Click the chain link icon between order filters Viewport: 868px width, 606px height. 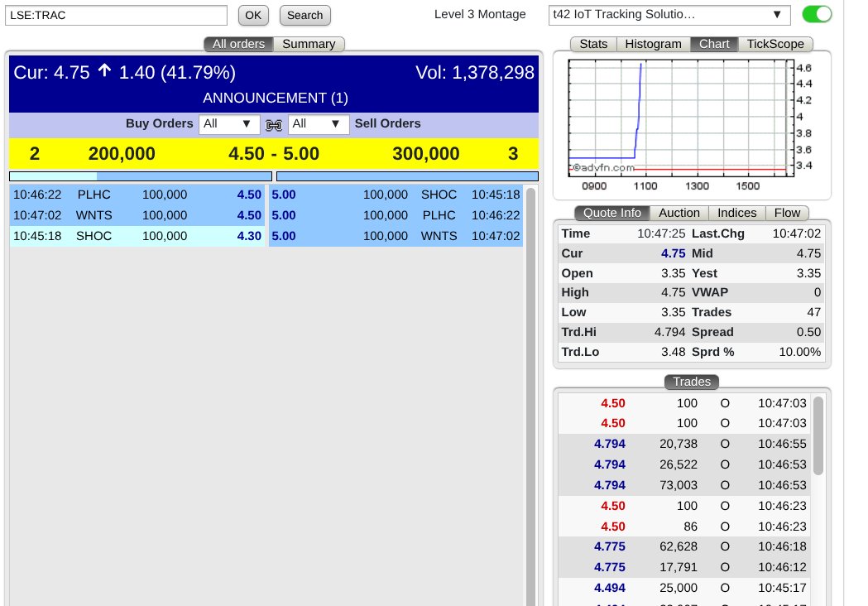[273, 124]
